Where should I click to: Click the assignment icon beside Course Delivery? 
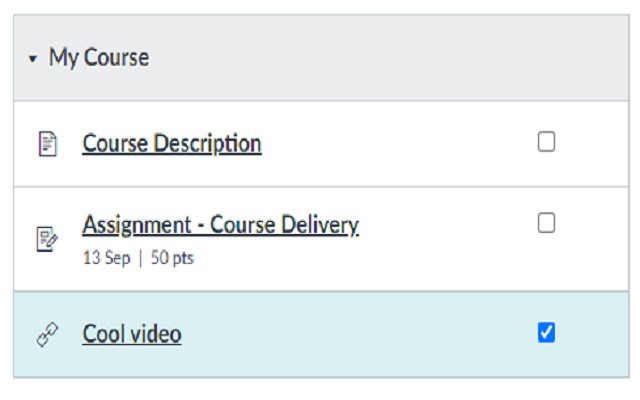pyautogui.click(x=47, y=238)
